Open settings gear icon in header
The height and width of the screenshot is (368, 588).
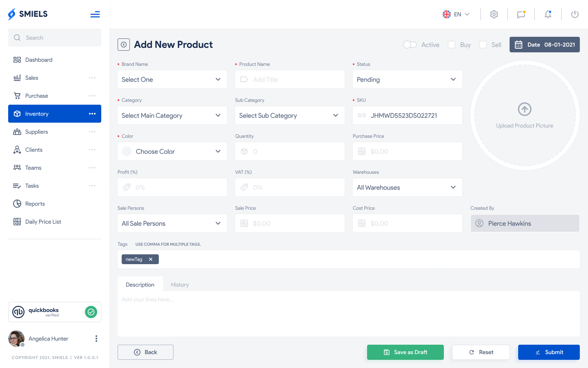click(x=494, y=14)
